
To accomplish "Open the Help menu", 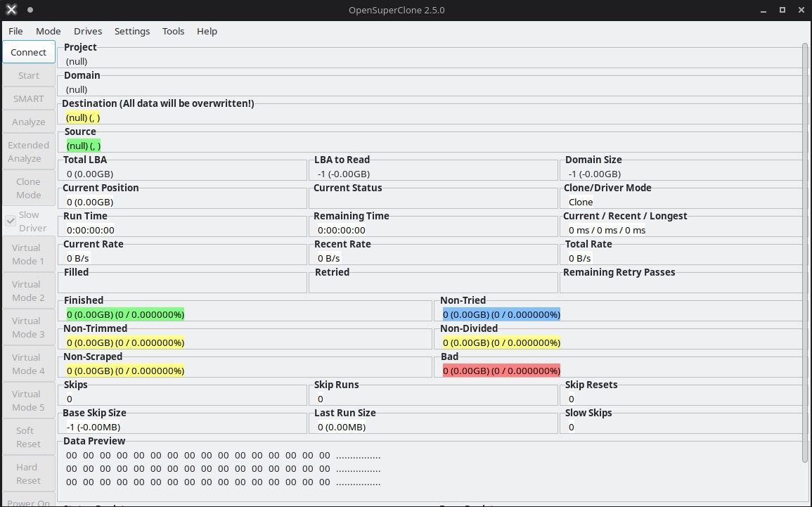I will (x=207, y=31).
